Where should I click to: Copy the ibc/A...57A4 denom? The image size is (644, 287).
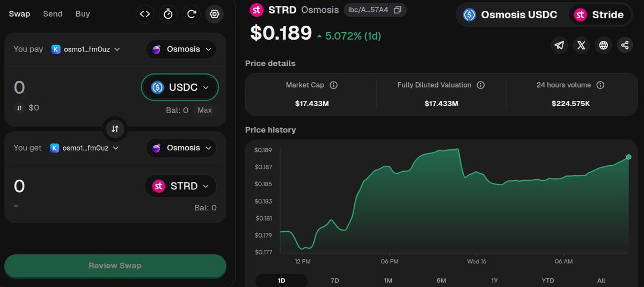pyautogui.click(x=397, y=10)
